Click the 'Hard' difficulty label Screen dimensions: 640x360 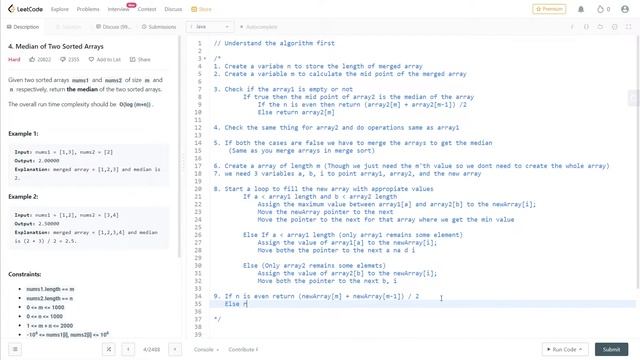pos(14,60)
